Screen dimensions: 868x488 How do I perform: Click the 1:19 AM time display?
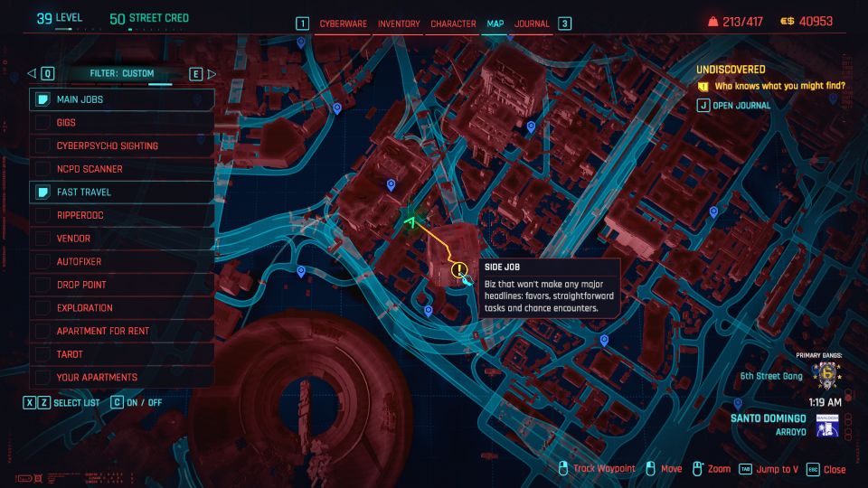pyautogui.click(x=825, y=402)
